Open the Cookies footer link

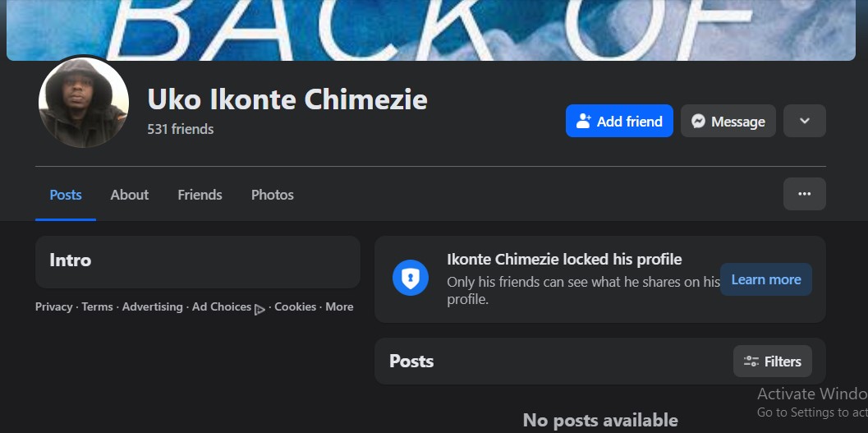click(295, 306)
